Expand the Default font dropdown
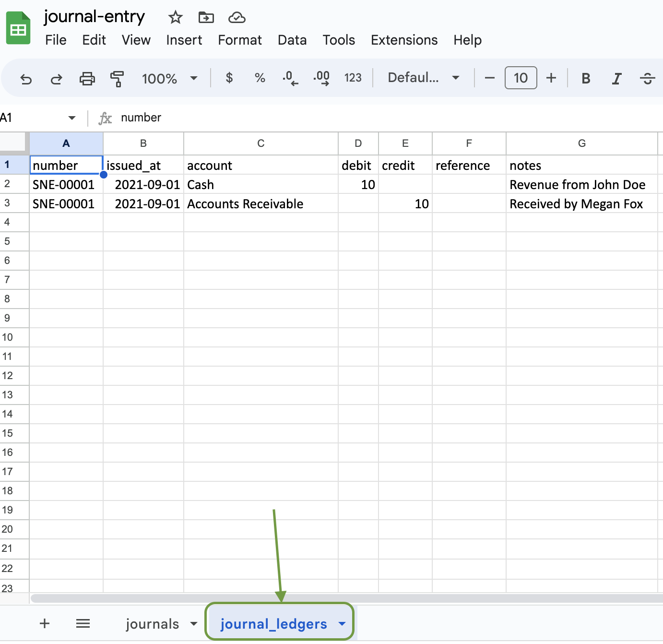 pos(423,78)
